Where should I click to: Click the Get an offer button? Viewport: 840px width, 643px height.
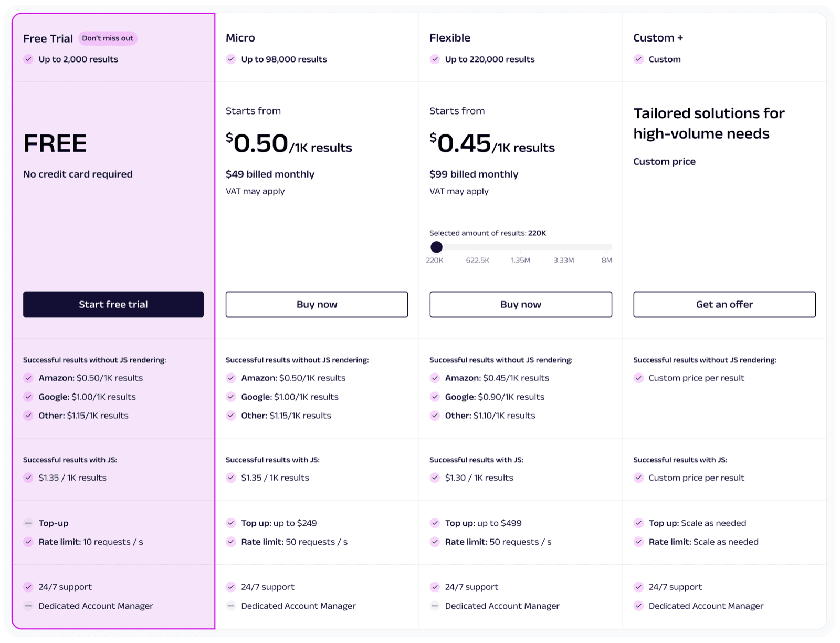click(724, 304)
